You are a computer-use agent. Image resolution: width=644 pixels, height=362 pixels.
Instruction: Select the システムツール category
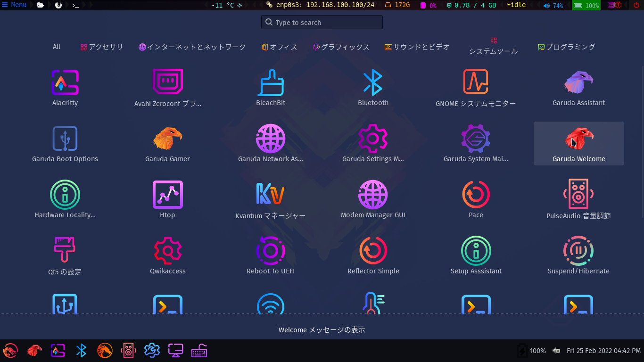coord(493,47)
